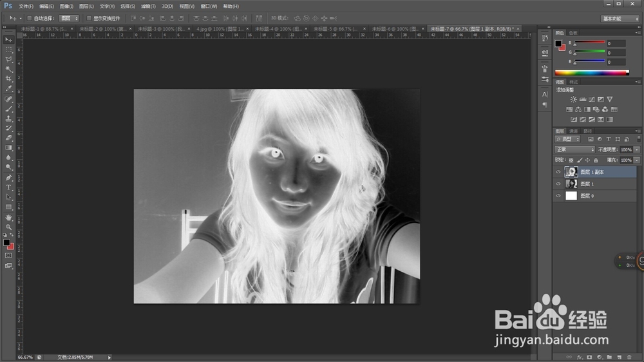Hide the 图层 1 副本 layer

[x=558, y=172]
